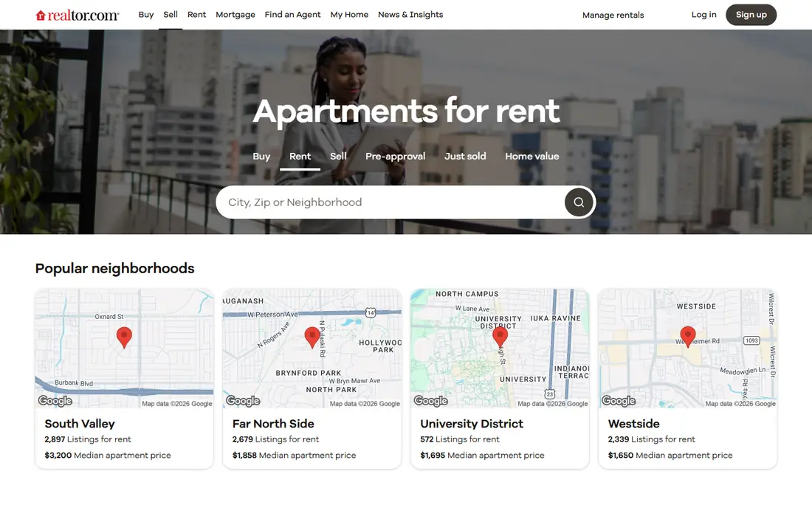Switch to the Home value tab

point(531,157)
